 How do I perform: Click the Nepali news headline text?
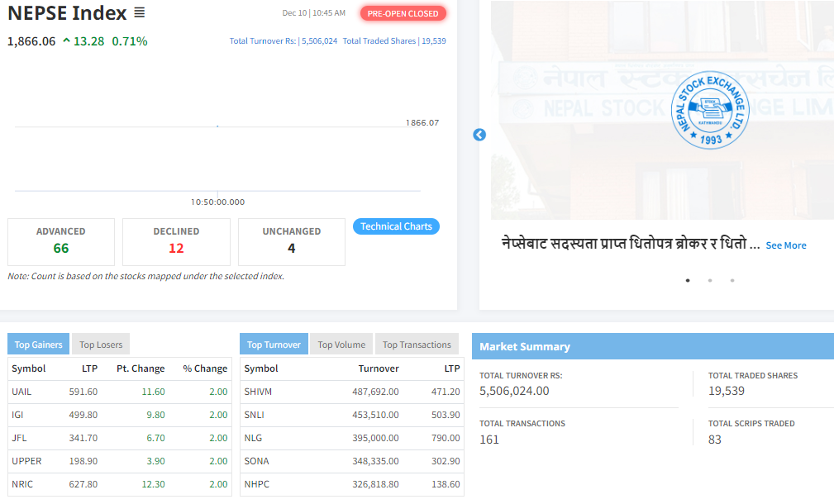point(631,244)
